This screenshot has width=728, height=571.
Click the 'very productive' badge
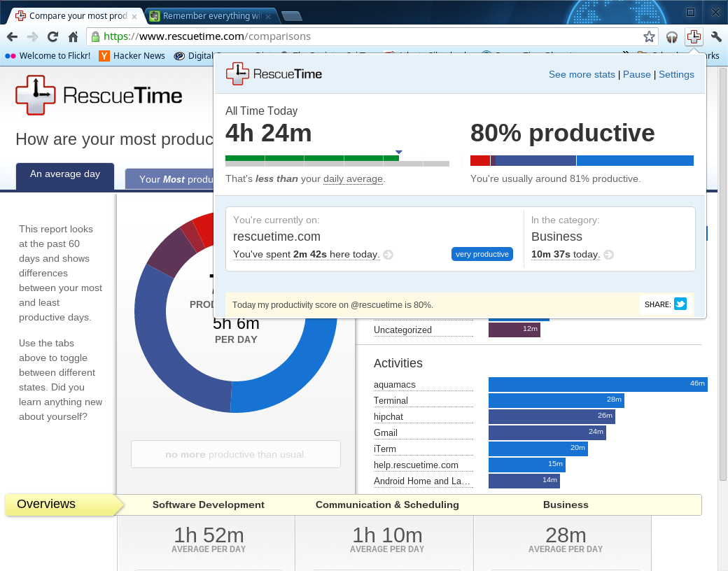(482, 254)
